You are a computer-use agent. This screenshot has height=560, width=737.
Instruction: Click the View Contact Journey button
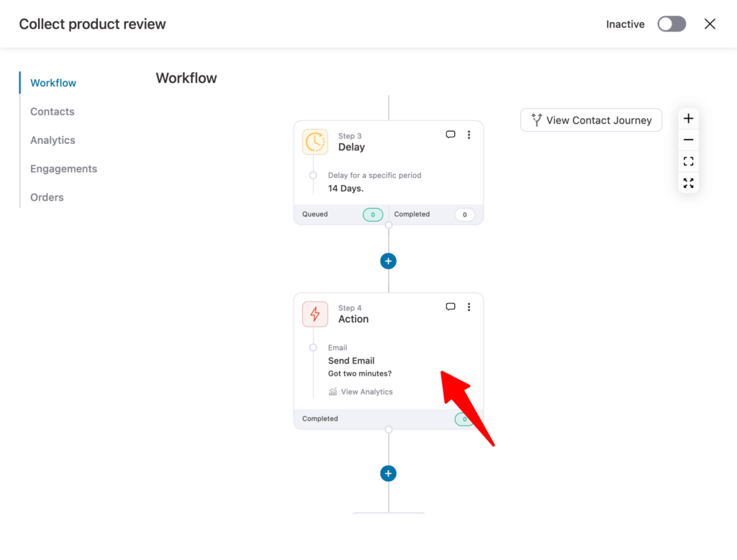pyautogui.click(x=590, y=119)
